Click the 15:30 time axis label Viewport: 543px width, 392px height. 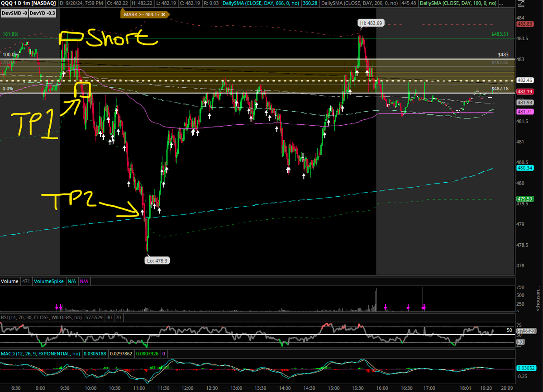(358, 388)
